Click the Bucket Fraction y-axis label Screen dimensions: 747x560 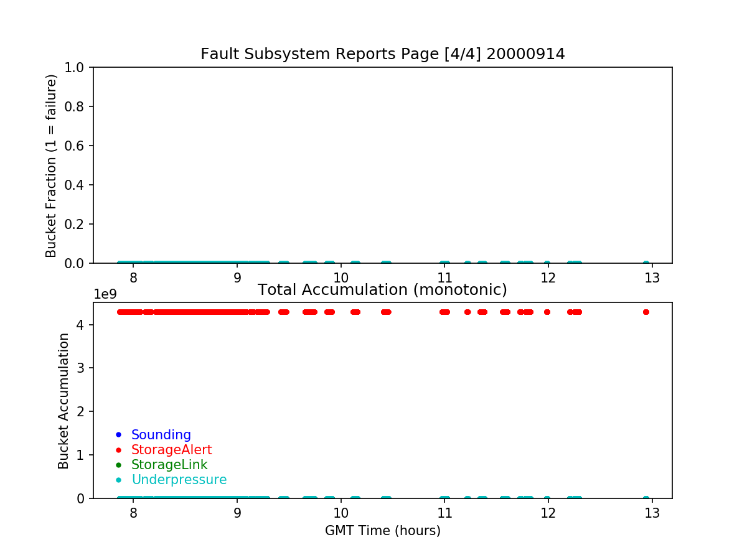51,166
